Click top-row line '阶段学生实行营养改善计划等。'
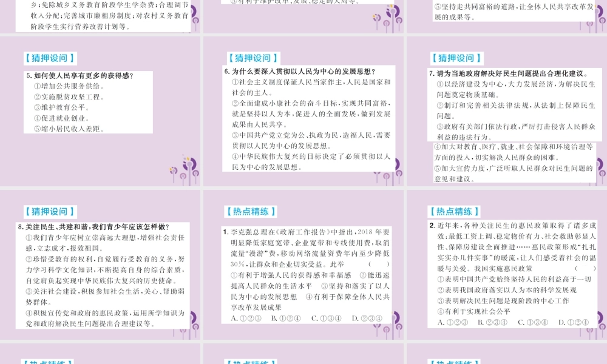This screenshot has height=364, width=607. 80,27
